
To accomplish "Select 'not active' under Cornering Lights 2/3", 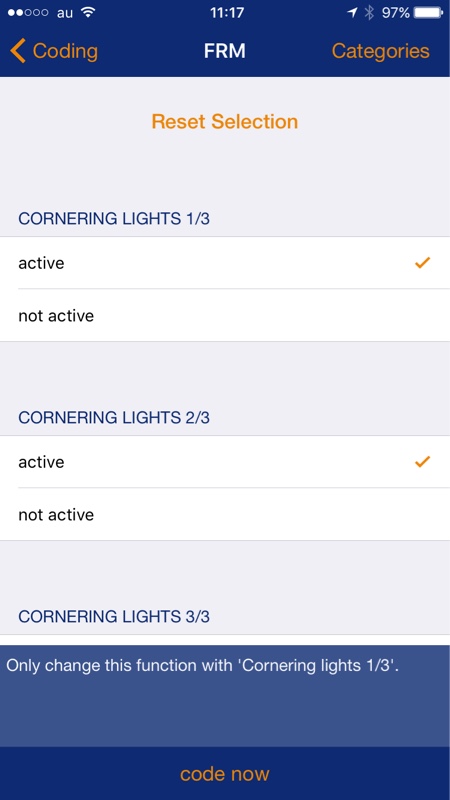I will point(225,514).
